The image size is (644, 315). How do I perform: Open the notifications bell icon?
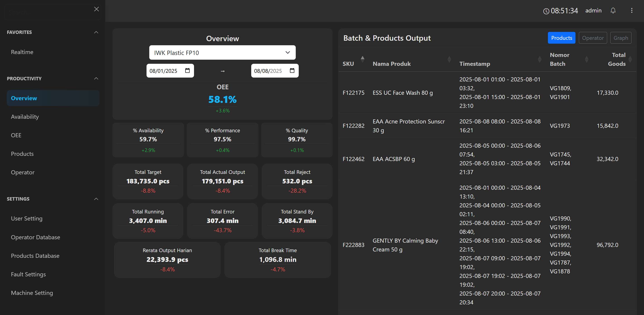pyautogui.click(x=613, y=10)
